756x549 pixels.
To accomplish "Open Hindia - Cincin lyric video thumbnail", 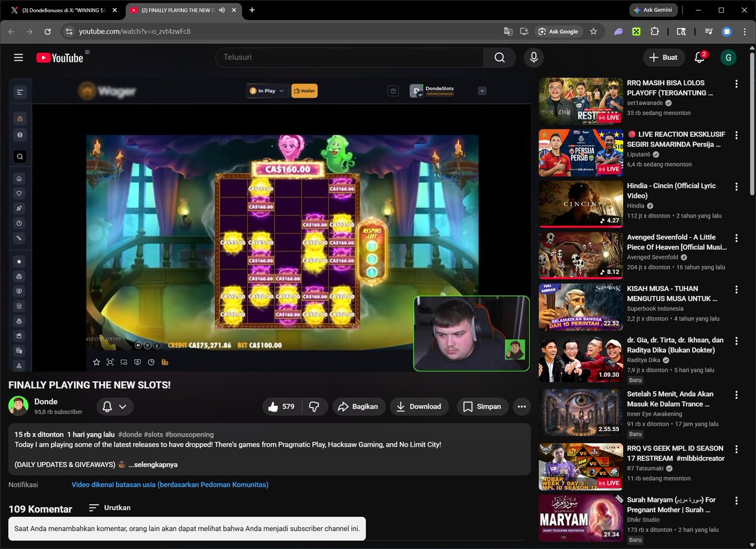I will [581, 204].
